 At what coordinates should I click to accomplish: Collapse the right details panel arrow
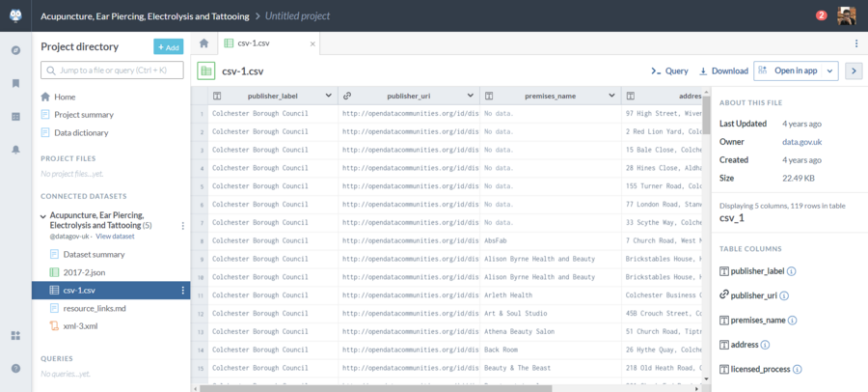[x=853, y=70]
